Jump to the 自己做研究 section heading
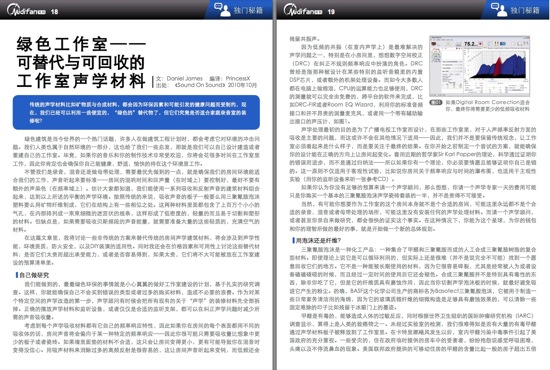 click(x=34, y=275)
